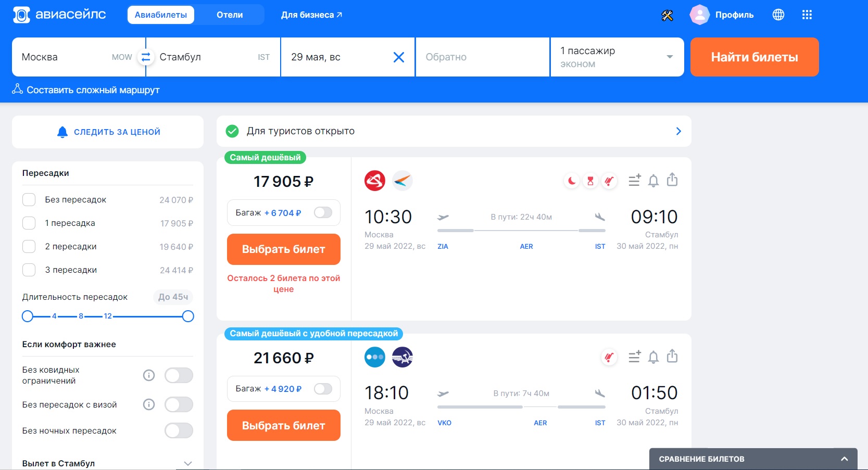Show info about Без ковидных ограничений
Screen dimensions: 868x470
(149, 375)
